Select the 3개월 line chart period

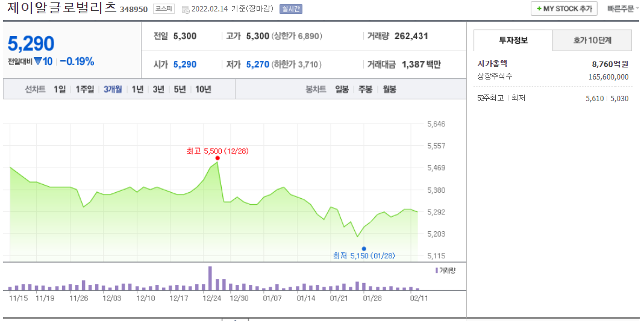pyautogui.click(x=113, y=89)
